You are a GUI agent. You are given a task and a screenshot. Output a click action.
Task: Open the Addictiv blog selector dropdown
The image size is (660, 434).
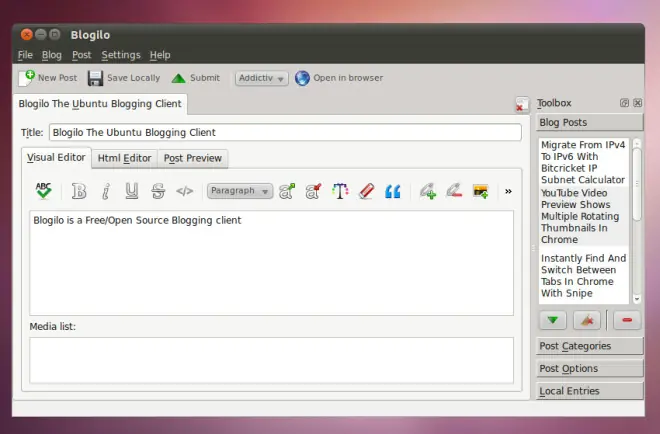click(261, 78)
